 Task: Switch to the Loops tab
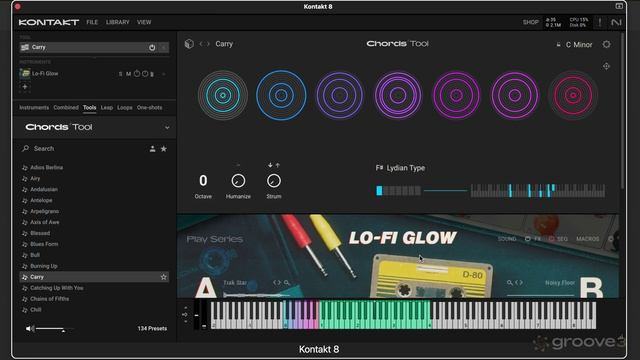tap(124, 108)
